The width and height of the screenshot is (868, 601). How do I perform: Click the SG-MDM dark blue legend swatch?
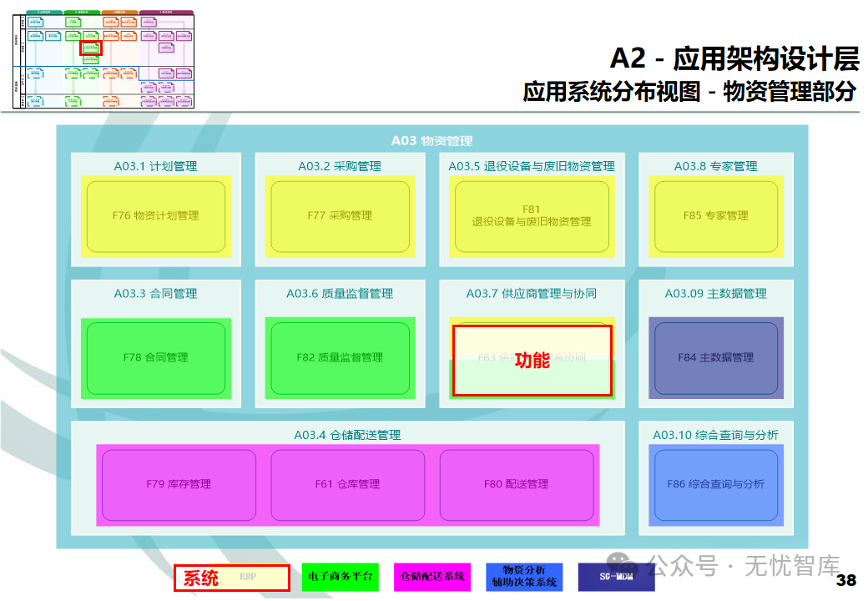tap(616, 577)
